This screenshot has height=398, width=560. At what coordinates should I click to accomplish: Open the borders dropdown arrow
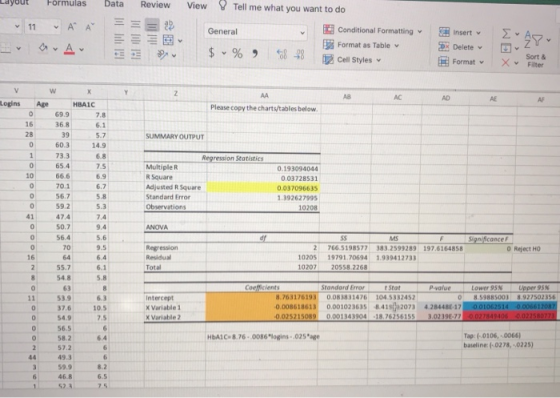tap(19, 48)
